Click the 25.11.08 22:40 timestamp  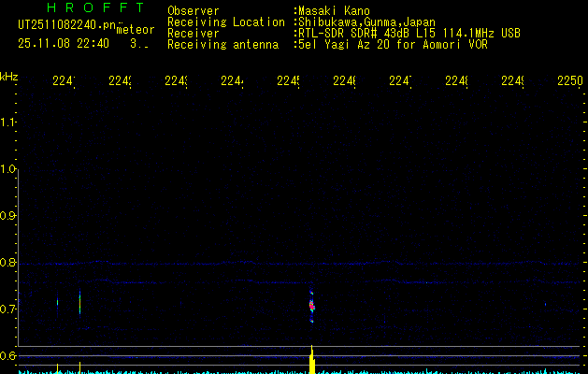(63, 43)
